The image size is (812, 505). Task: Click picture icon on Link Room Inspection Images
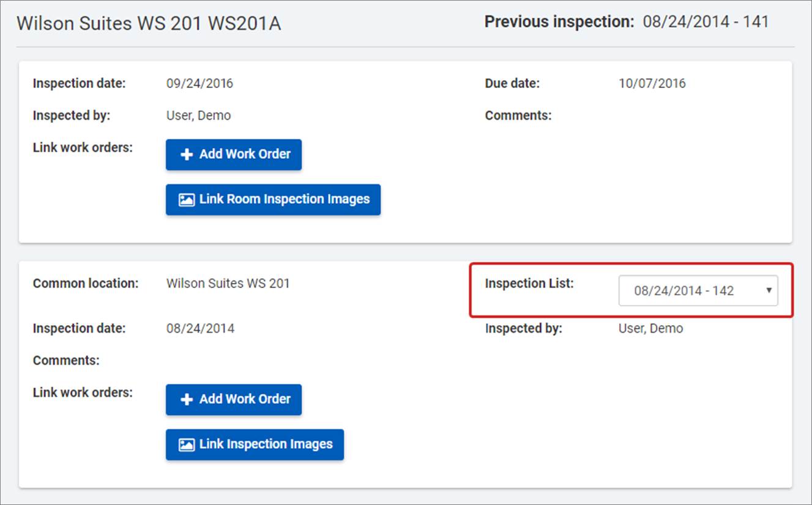[x=186, y=200]
